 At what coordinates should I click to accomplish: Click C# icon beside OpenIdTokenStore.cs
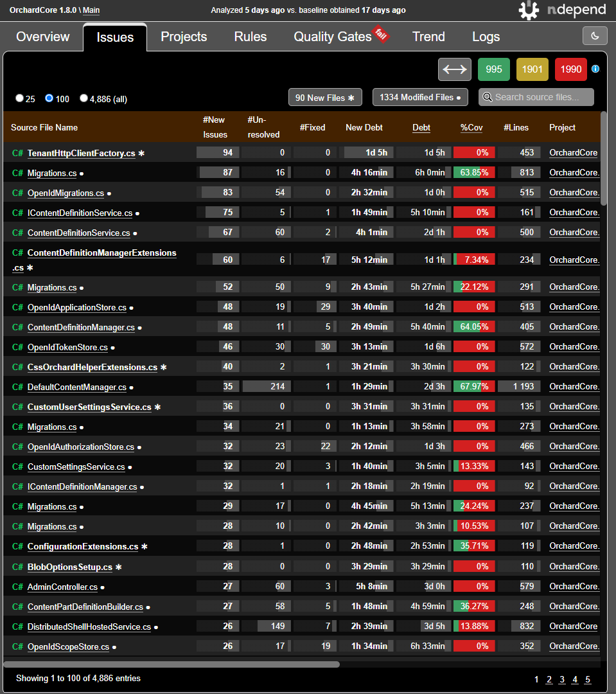pos(17,347)
